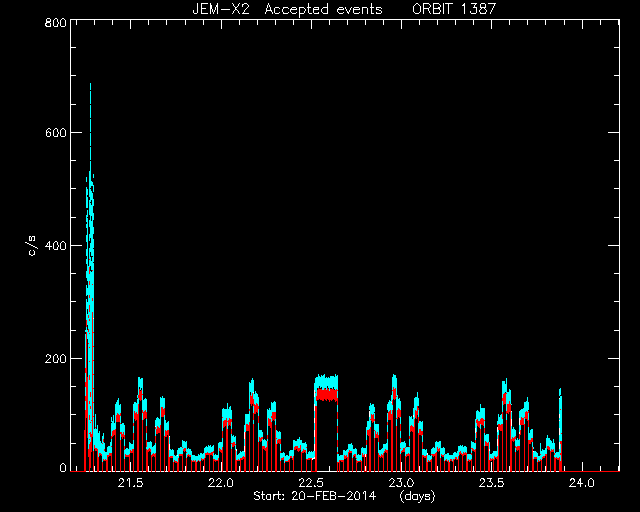Click the 400 y-axis tick label
This screenshot has width=640, height=512.
[56, 245]
